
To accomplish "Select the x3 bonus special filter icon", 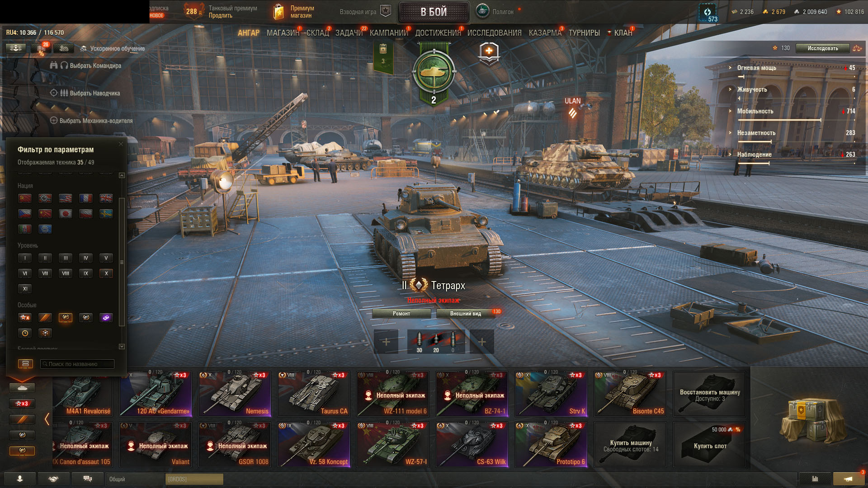I will click(x=25, y=318).
